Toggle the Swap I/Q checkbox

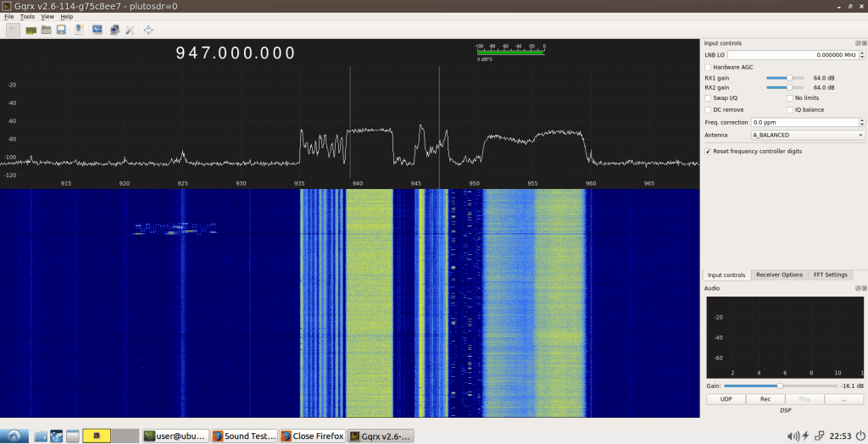709,98
